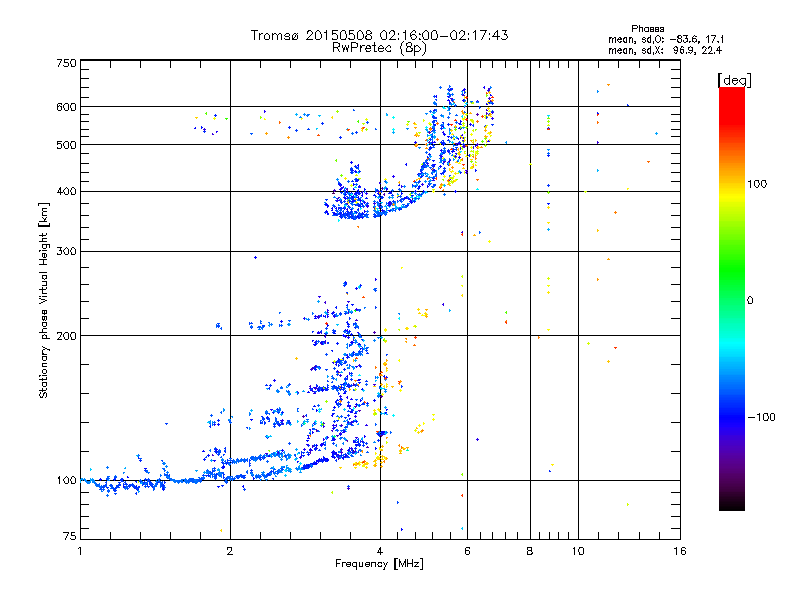Screen dimensions: 800x600
Task: Click the y-axis tick label '300'
Action: click(66, 251)
